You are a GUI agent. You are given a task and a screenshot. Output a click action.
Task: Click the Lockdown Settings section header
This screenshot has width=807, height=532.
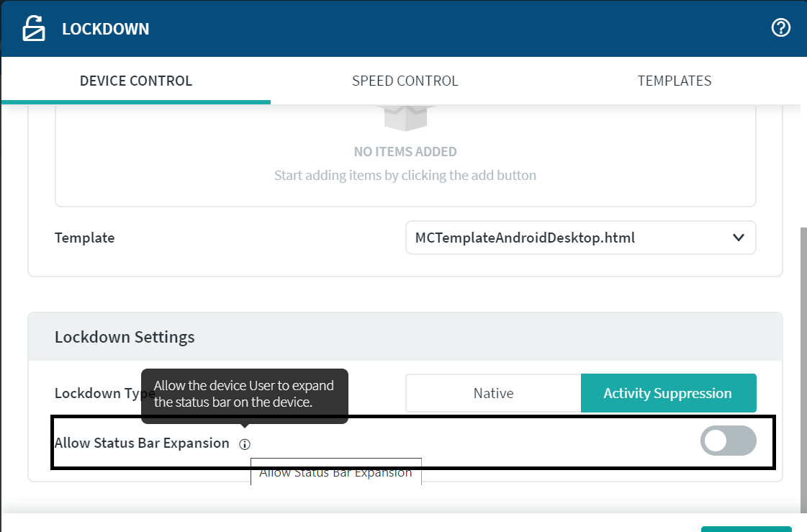point(125,337)
